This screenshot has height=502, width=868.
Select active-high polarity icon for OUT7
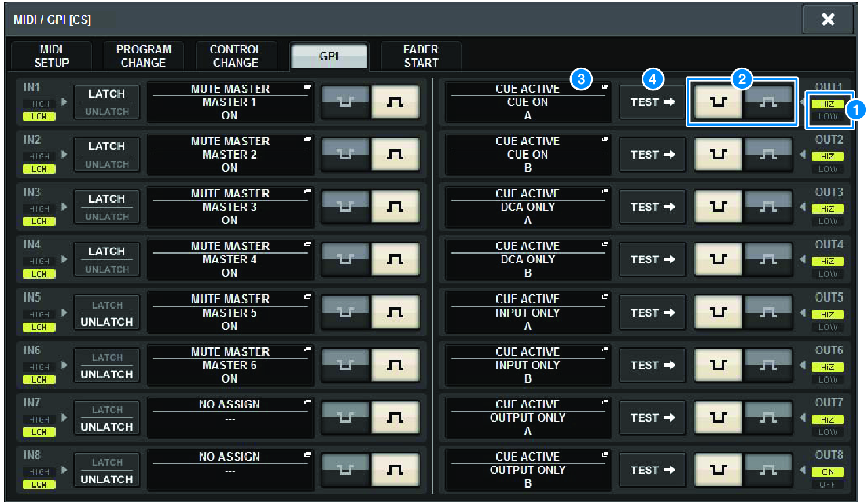click(x=768, y=417)
